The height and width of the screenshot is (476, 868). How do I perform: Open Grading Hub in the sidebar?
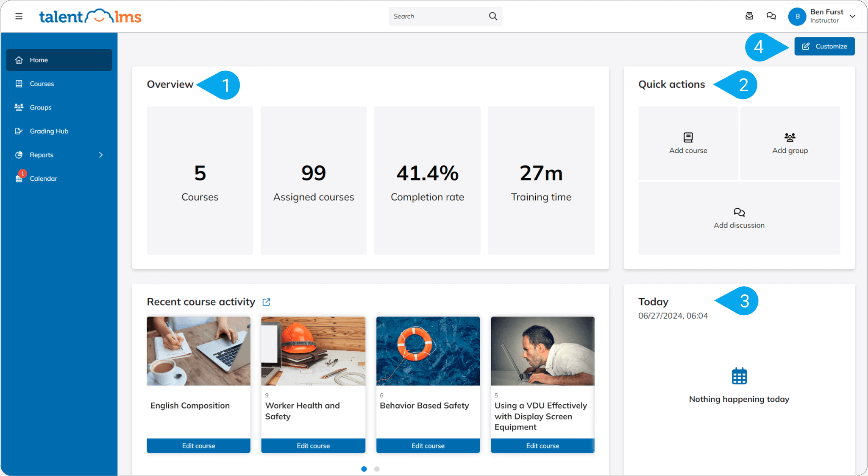tap(49, 131)
